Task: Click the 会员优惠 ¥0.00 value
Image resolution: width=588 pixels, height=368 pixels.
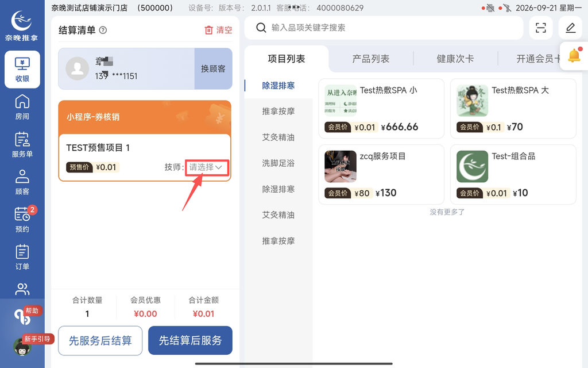Action: pyautogui.click(x=145, y=314)
